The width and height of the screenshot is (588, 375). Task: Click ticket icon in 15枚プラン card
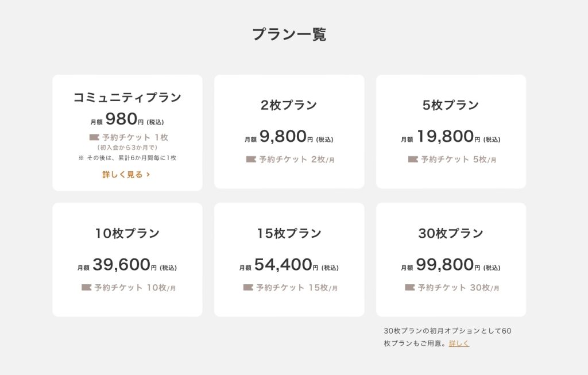[248, 288]
